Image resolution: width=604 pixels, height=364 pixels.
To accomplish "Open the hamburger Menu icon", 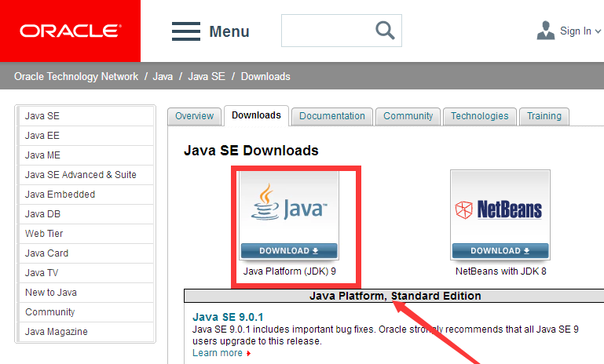I will click(x=186, y=31).
